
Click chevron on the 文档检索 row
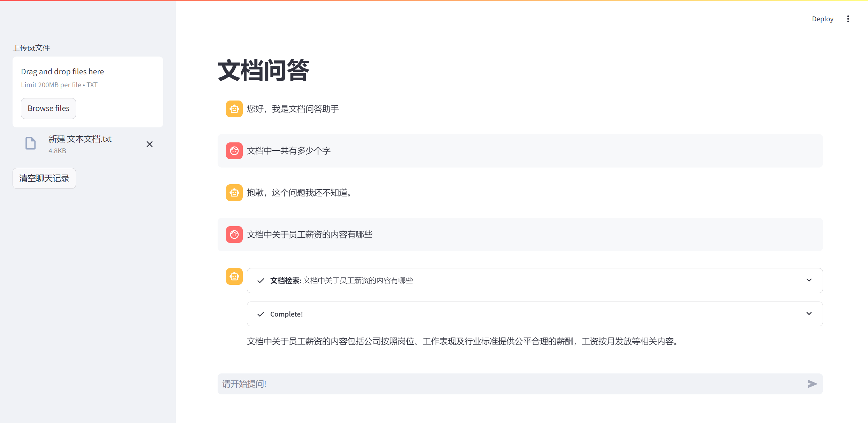coord(809,280)
